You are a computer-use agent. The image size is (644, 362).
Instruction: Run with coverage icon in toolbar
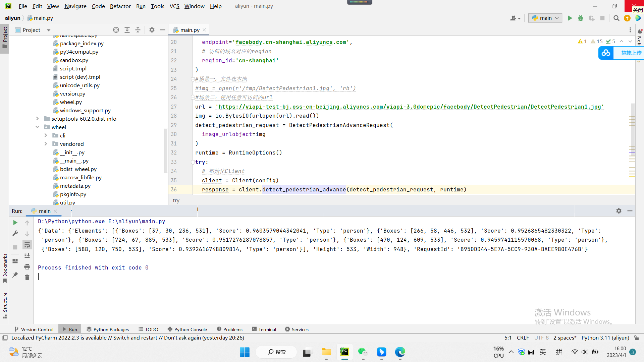coord(592,18)
